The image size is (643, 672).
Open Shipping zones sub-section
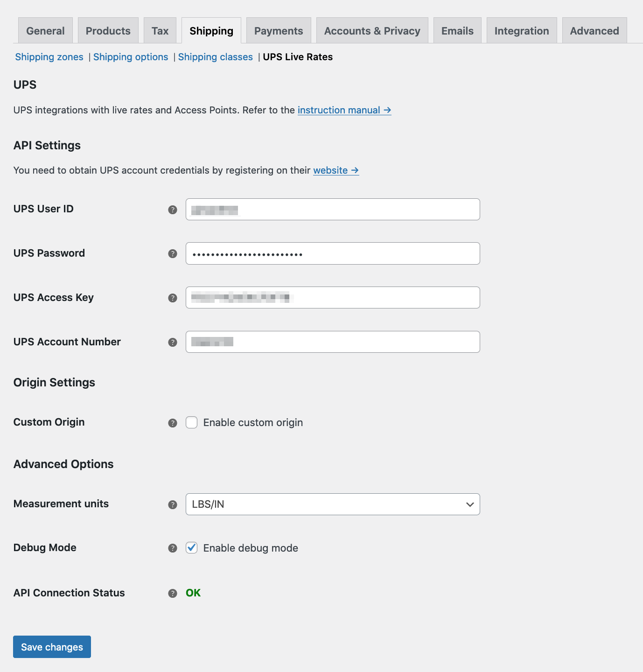(x=49, y=57)
